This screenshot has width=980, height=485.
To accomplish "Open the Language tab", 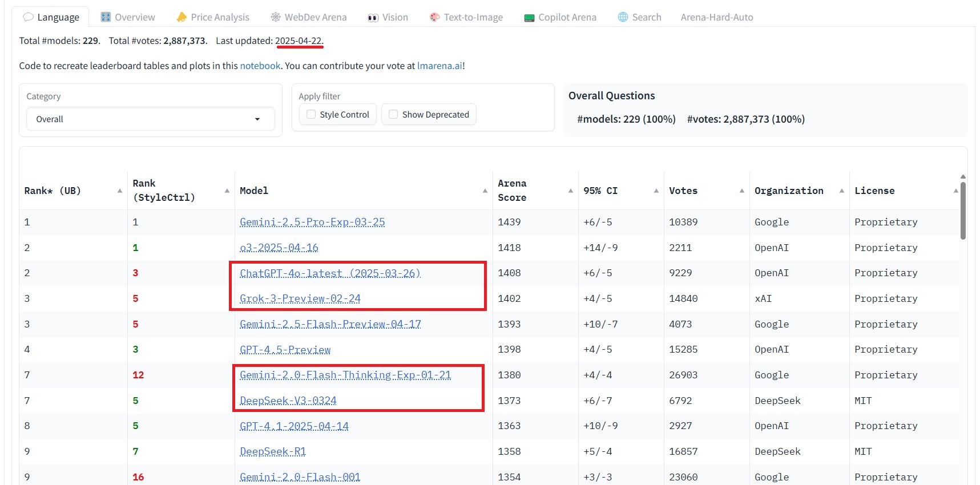I will (51, 17).
